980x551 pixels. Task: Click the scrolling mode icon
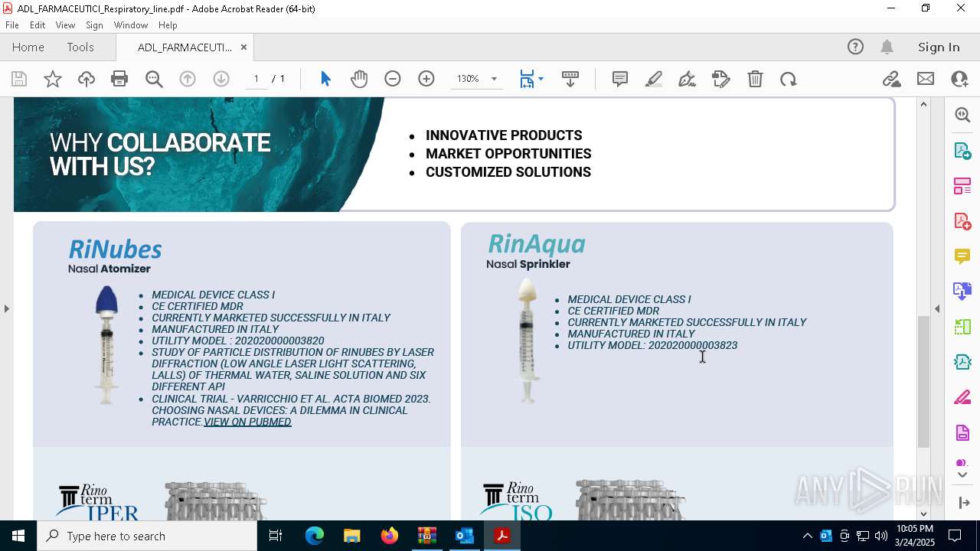pyautogui.click(x=570, y=79)
